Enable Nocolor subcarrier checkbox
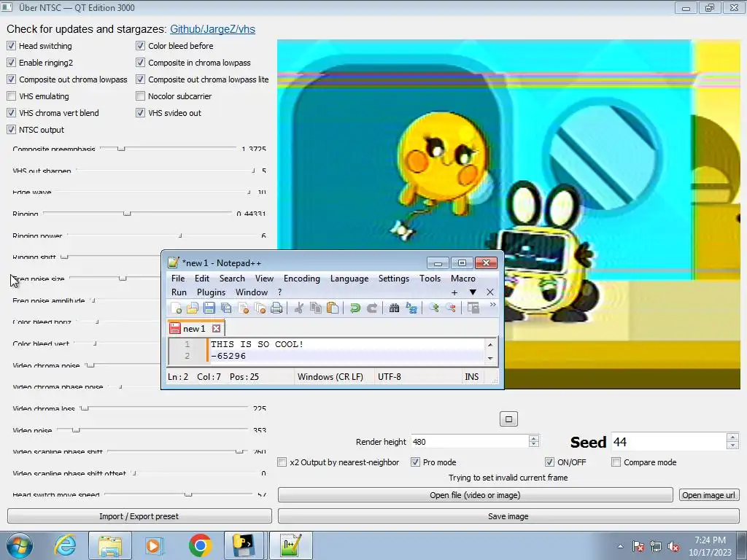This screenshot has width=747, height=560. (x=141, y=96)
